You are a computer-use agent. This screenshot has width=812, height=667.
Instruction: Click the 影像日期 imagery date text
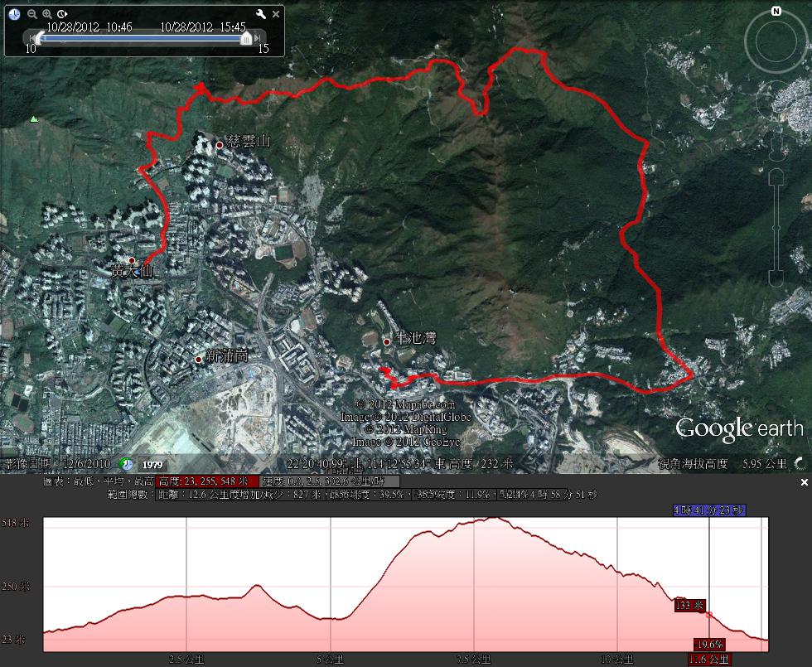57,464
